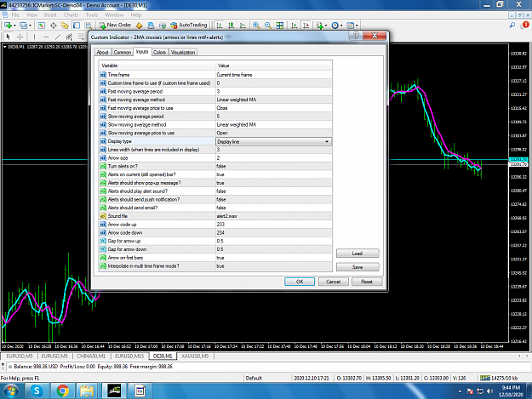Switch to the Common tab in the dialog
The image size is (532, 399).
click(122, 52)
